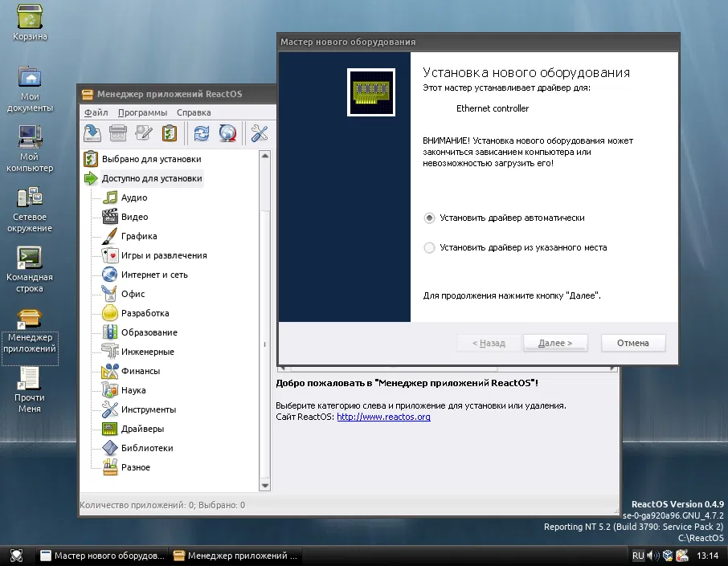
Task: Click the category list scroll up arrow
Action: [264, 156]
